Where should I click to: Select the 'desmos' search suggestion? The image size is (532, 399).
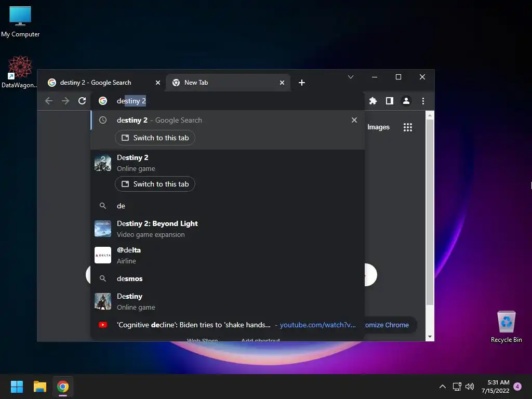click(x=228, y=278)
